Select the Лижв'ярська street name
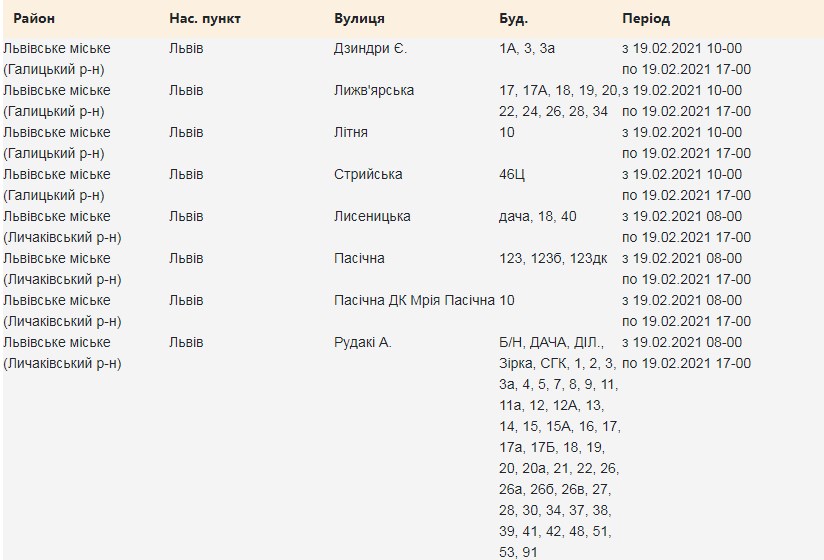824x560 pixels. [374, 90]
